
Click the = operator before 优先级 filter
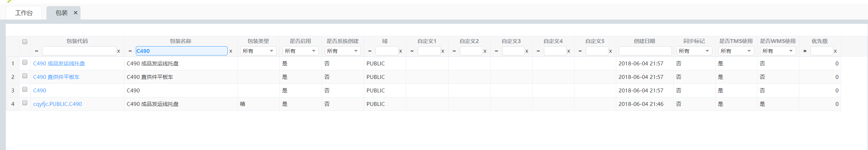click(x=805, y=51)
